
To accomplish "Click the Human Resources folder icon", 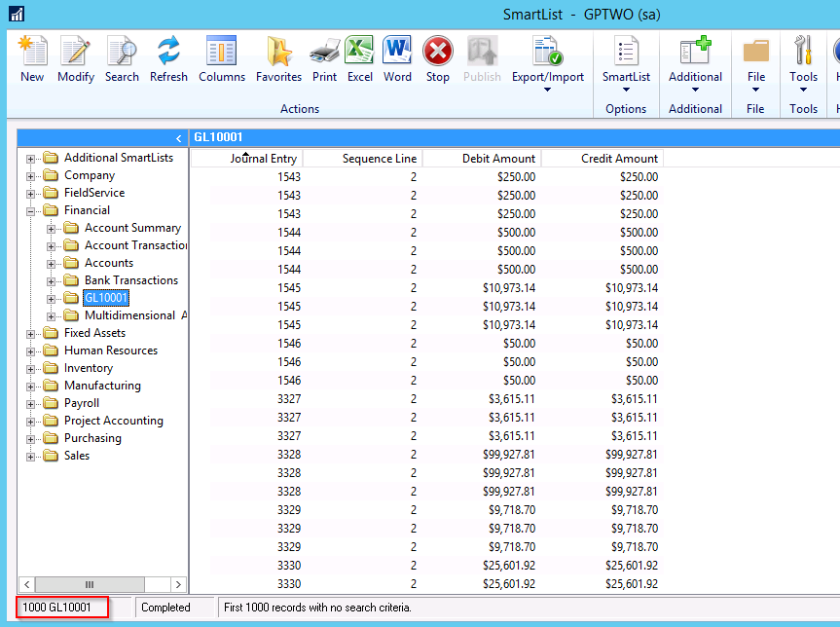I will pos(51,350).
